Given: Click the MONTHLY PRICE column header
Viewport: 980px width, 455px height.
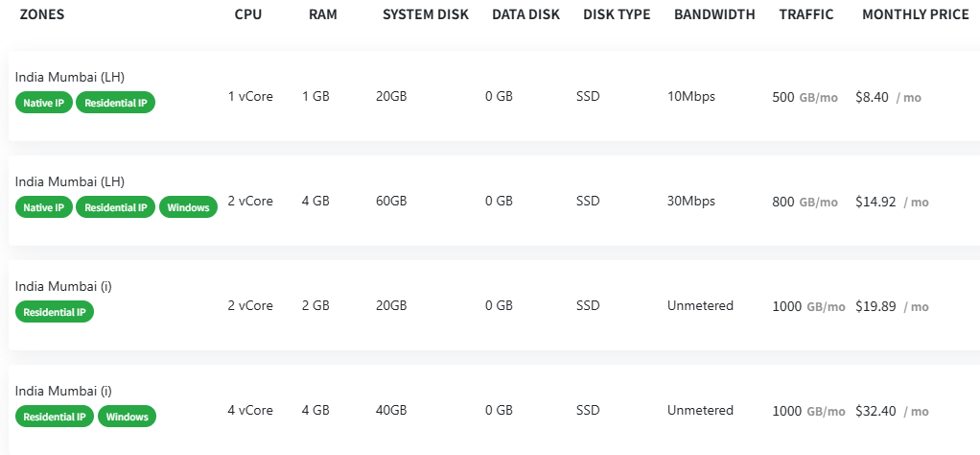Looking at the screenshot, I should click(916, 14).
